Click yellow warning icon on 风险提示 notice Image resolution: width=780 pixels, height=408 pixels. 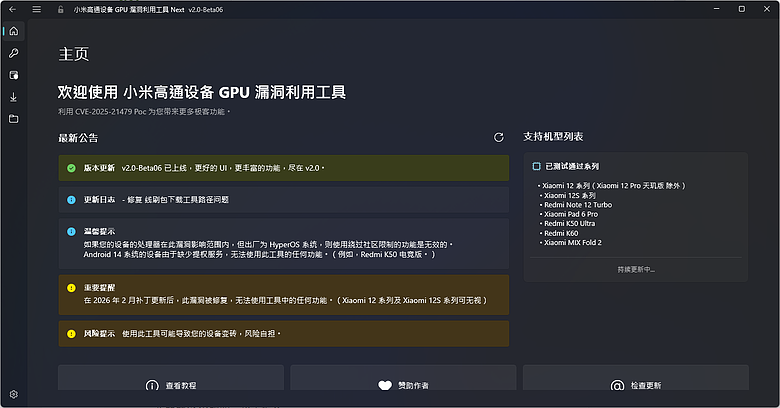[71, 333]
